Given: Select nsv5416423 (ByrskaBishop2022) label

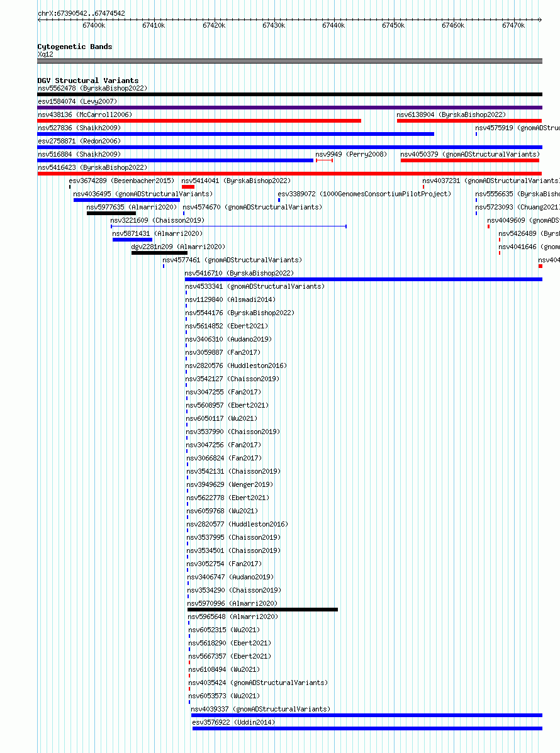Looking at the screenshot, I should click(x=92, y=167).
